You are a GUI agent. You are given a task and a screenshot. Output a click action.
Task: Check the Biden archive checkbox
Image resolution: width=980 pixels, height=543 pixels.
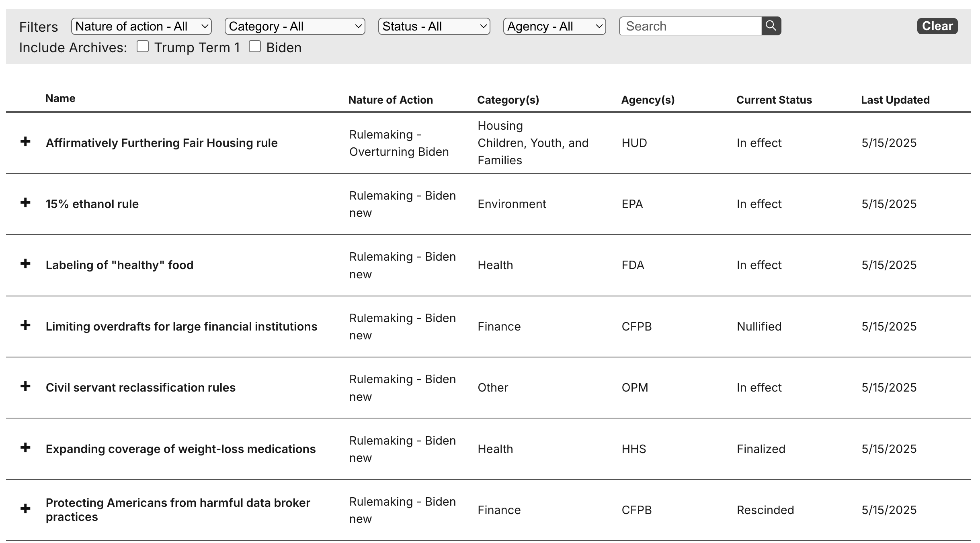click(x=255, y=47)
